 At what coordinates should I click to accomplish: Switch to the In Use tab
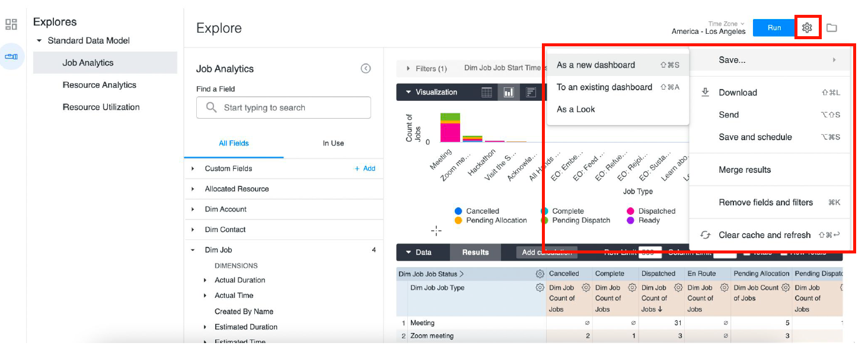coord(333,143)
